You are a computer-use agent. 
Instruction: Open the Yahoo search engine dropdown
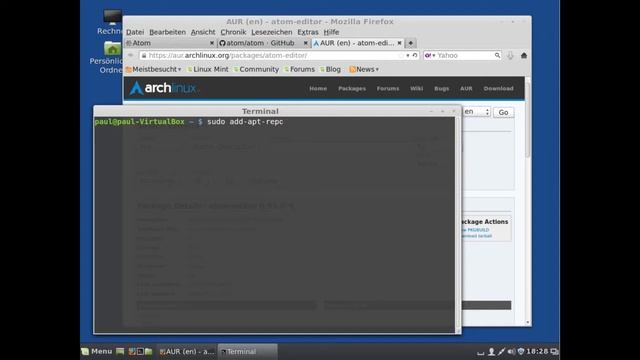pyautogui.click(x=430, y=55)
